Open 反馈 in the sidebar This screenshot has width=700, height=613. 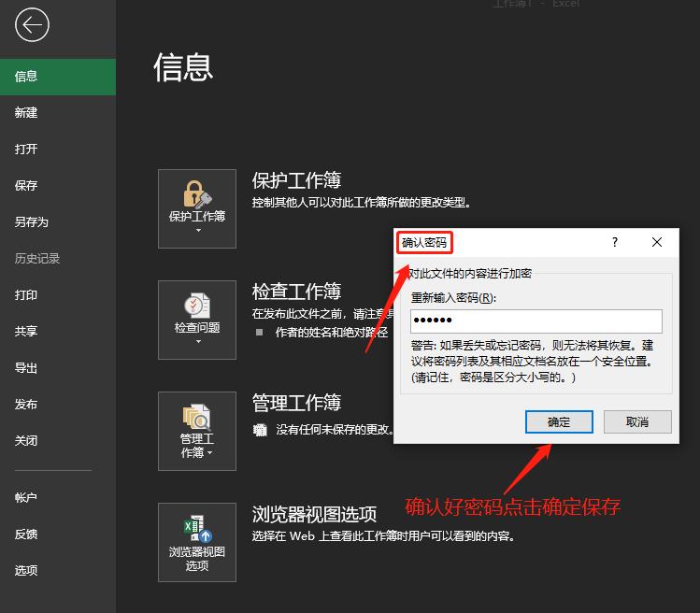[58, 535]
